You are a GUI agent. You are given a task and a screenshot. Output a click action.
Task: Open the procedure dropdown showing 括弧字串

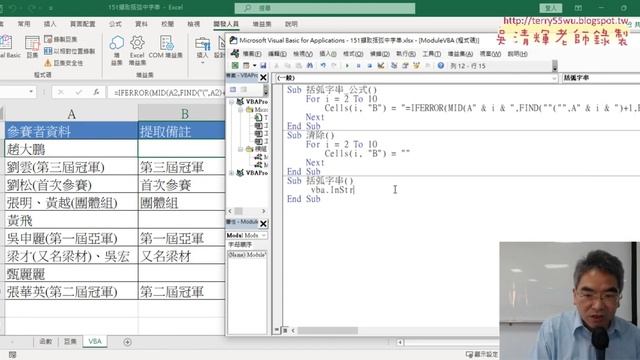[x=601, y=78]
